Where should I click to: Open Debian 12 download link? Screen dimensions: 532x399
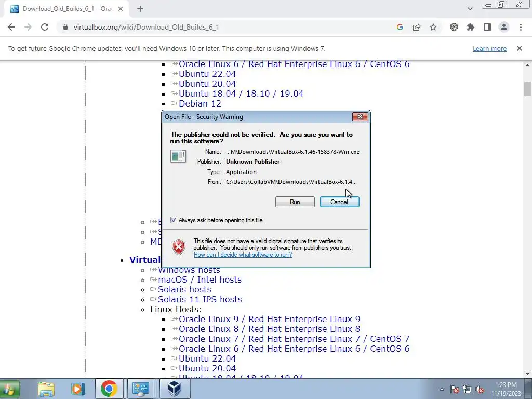coord(200,103)
